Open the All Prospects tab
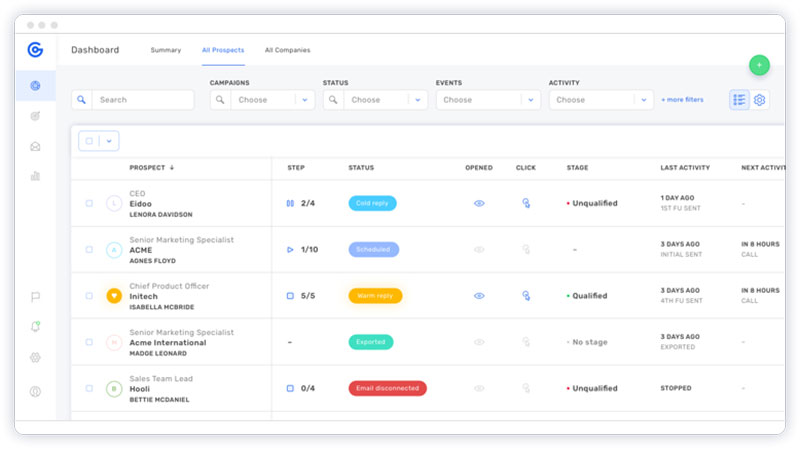This screenshot has width=800, height=449. (223, 50)
